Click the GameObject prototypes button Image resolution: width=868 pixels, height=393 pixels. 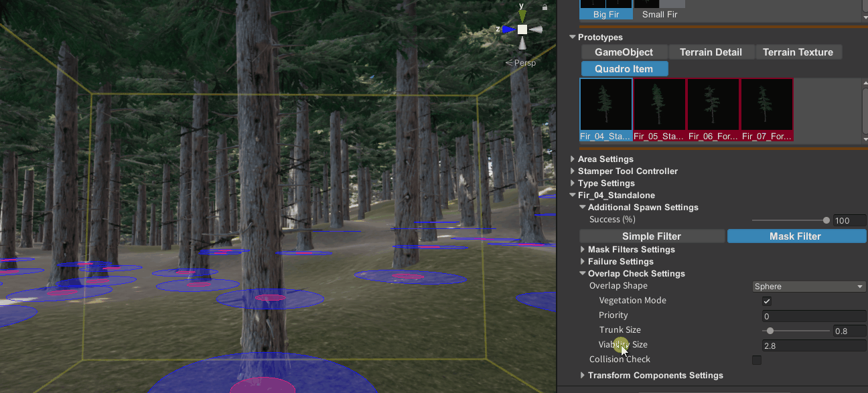(624, 52)
